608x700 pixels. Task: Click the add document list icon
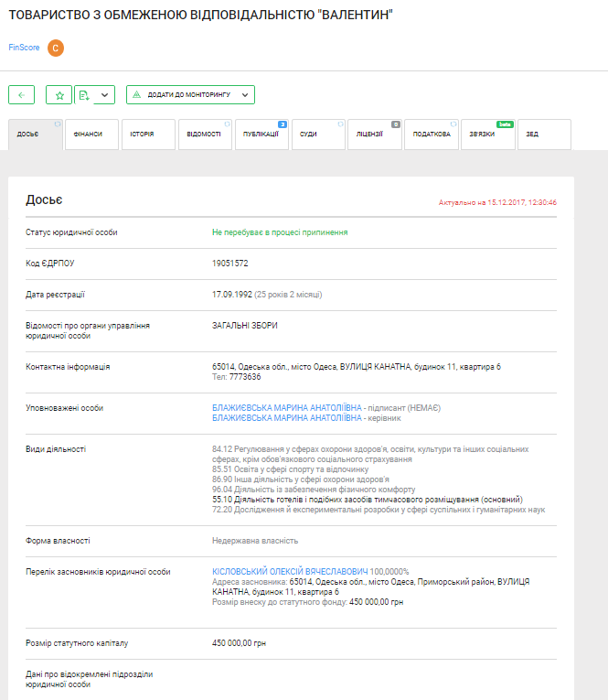click(x=85, y=94)
